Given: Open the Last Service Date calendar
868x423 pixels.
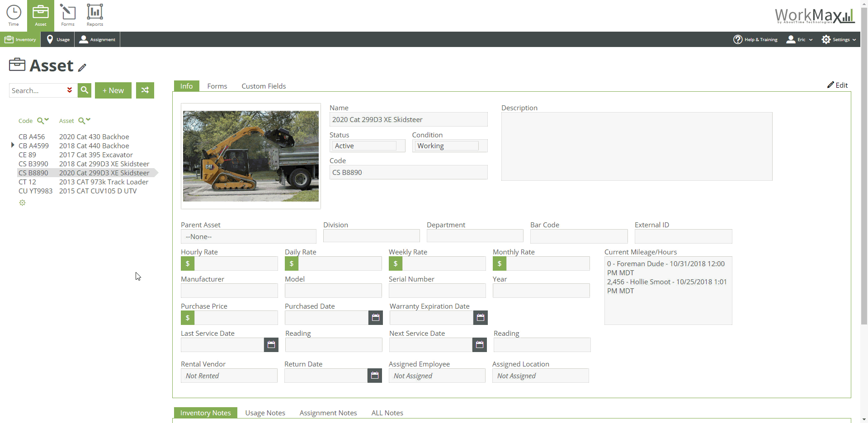Looking at the screenshot, I should coord(271,345).
